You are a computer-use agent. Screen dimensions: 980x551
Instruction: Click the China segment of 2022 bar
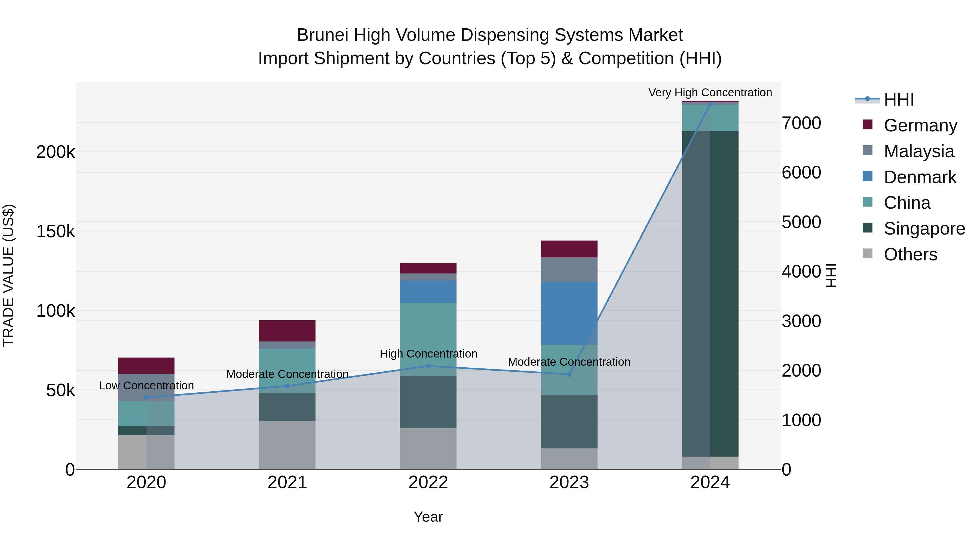(428, 339)
